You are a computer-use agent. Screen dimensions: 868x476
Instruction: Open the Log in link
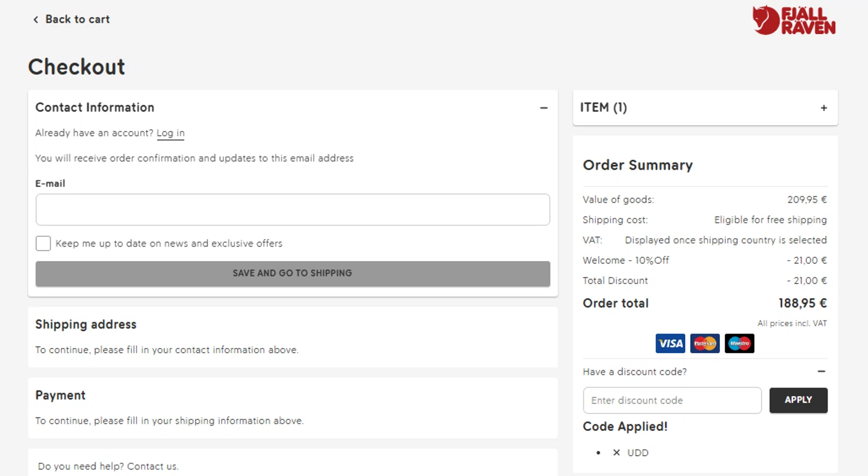click(x=170, y=133)
